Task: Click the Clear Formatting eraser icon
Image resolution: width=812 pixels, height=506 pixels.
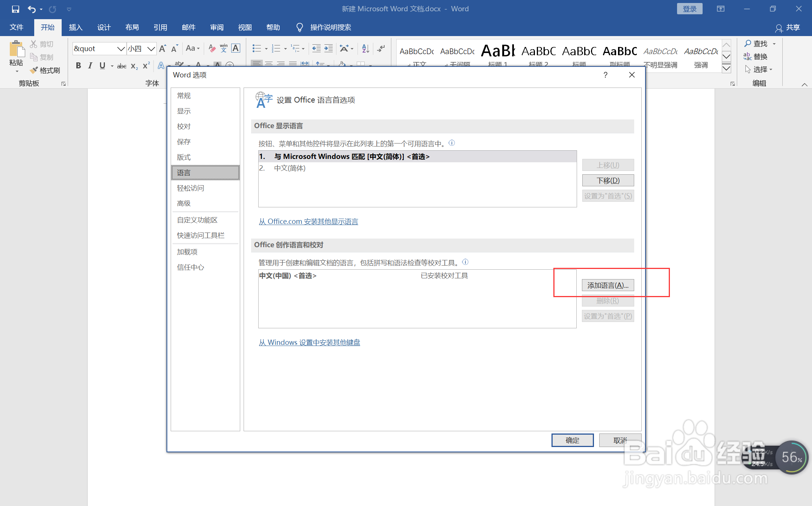Action: pos(212,48)
